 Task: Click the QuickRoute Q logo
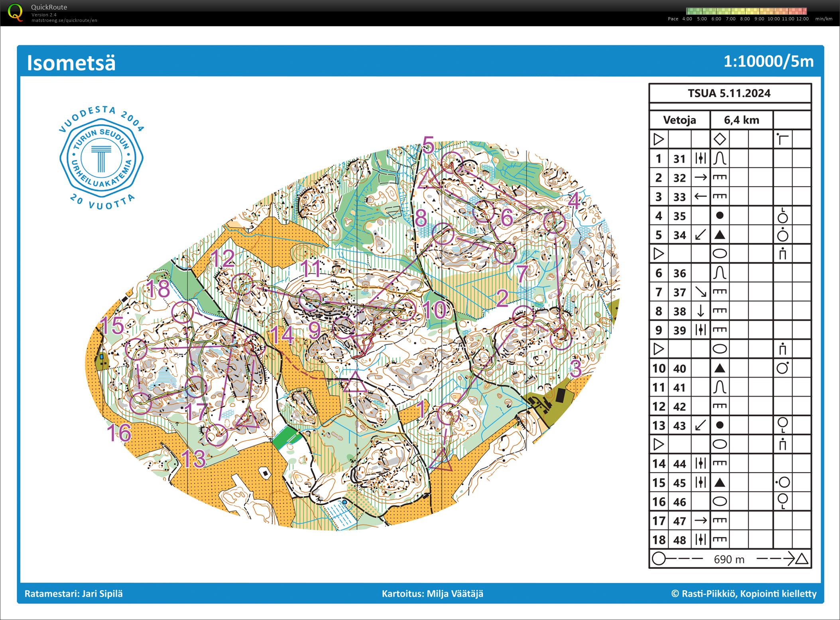tap(15, 12)
